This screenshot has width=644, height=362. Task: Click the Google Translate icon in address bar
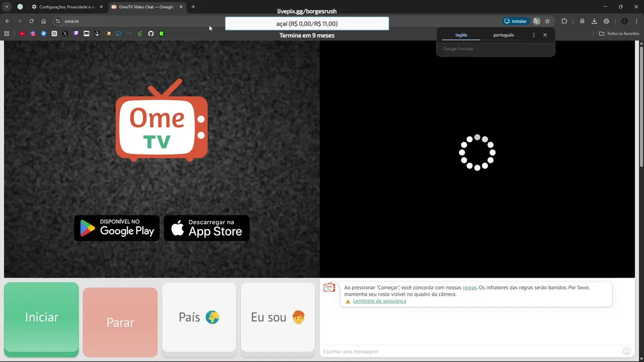[x=537, y=21]
